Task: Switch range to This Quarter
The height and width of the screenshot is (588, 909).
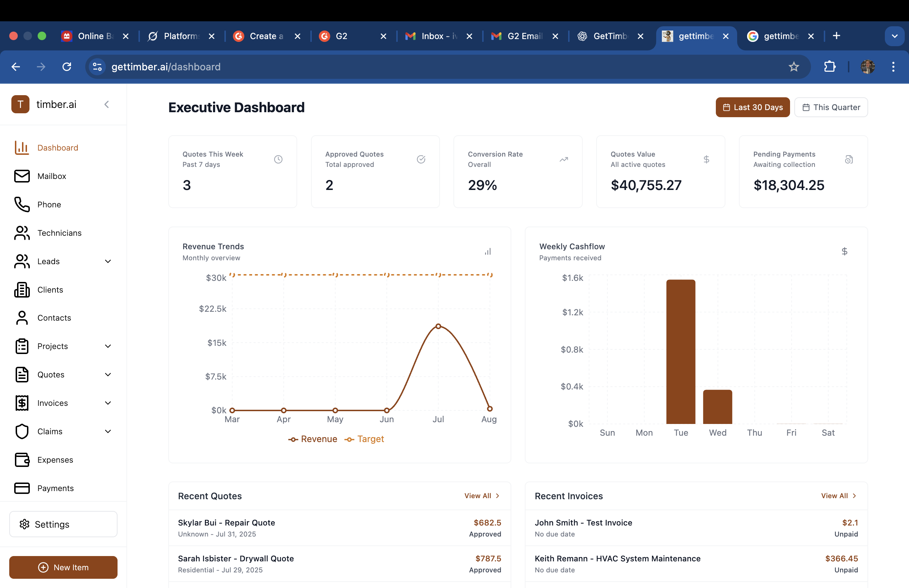Action: click(x=831, y=107)
